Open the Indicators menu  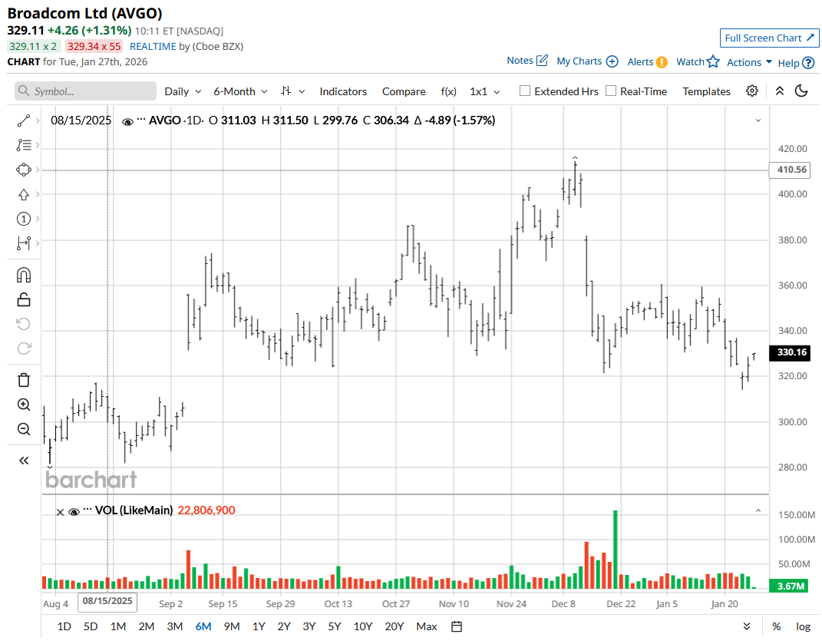(343, 91)
